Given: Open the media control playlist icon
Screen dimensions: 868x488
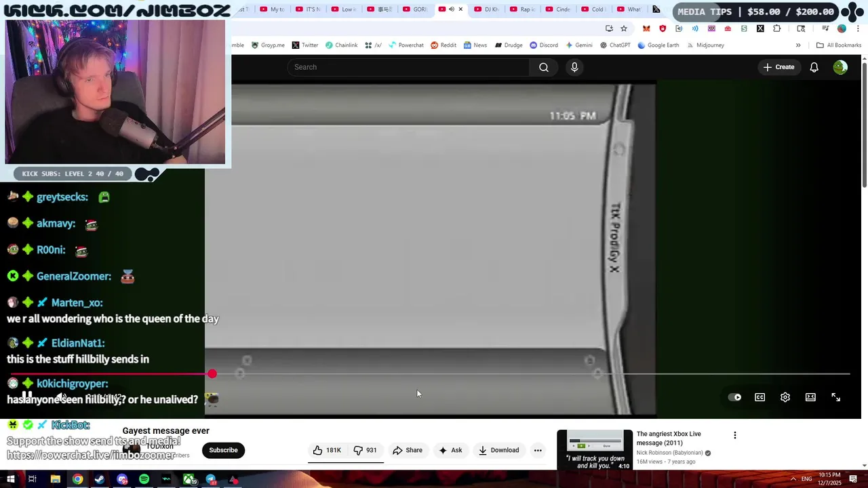Looking at the screenshot, I should (x=825, y=28).
